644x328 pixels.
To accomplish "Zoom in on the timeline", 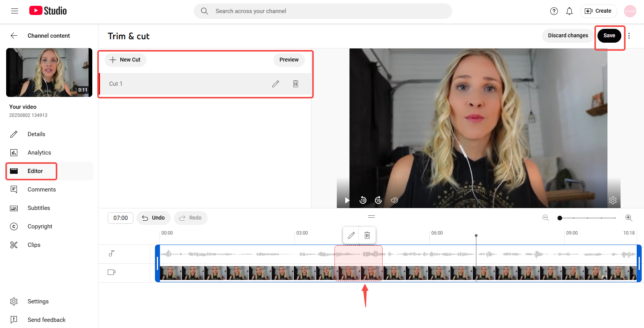I will [x=629, y=218].
